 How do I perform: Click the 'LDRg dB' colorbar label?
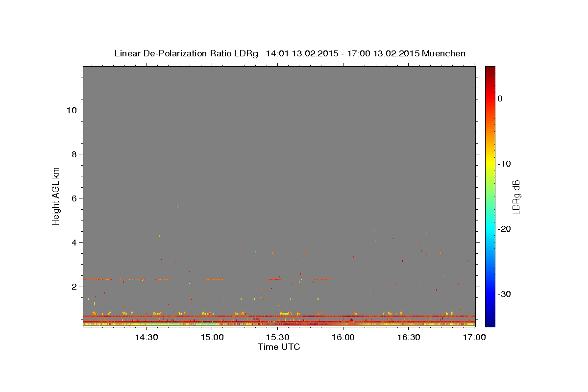click(515, 196)
